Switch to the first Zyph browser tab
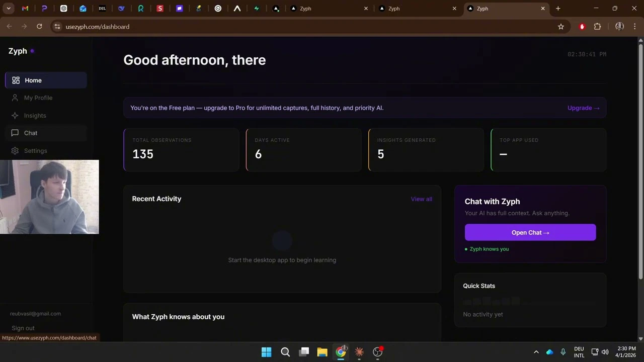Image resolution: width=644 pixels, height=362 pixels. click(330, 9)
